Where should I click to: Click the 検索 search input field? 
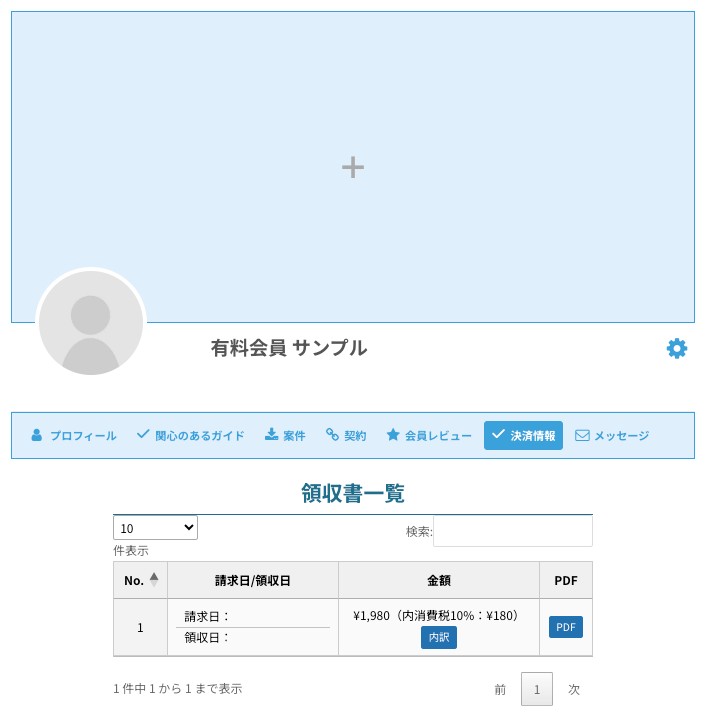512,531
